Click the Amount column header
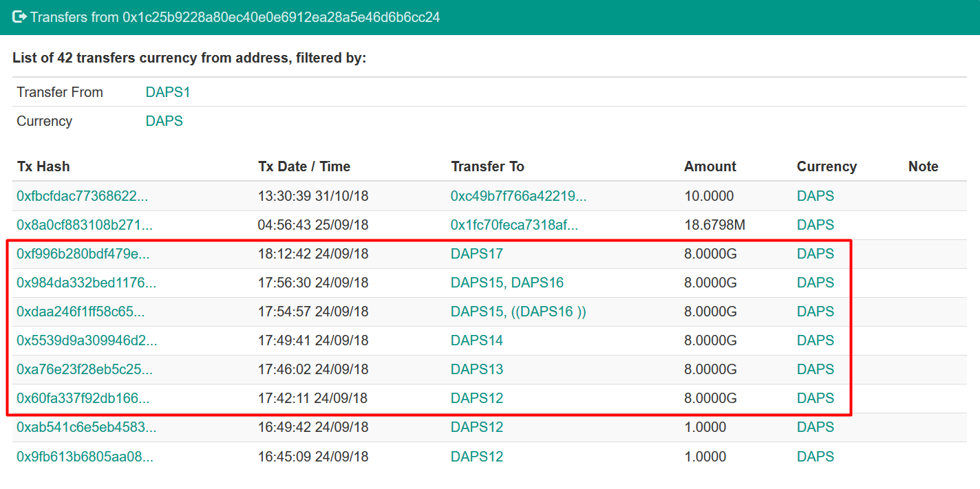 coord(710,166)
